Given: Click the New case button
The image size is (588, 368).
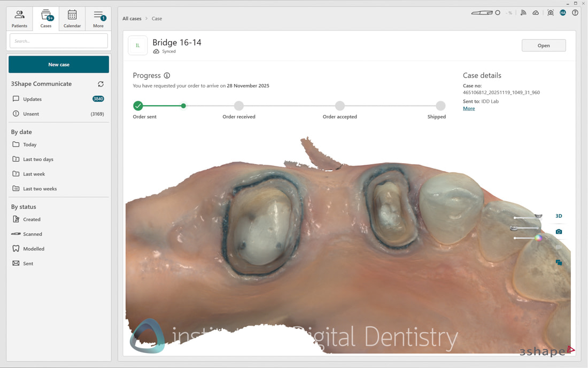Looking at the screenshot, I should click(x=59, y=64).
